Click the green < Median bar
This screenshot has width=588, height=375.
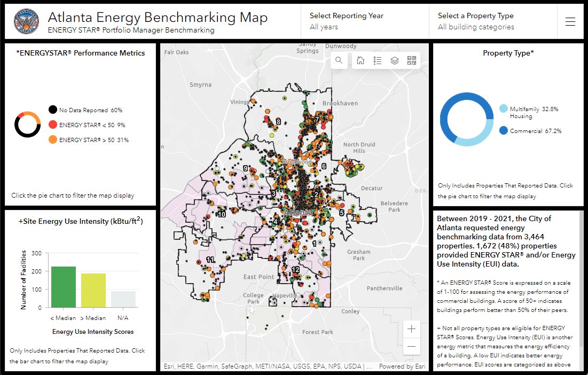[x=64, y=287]
